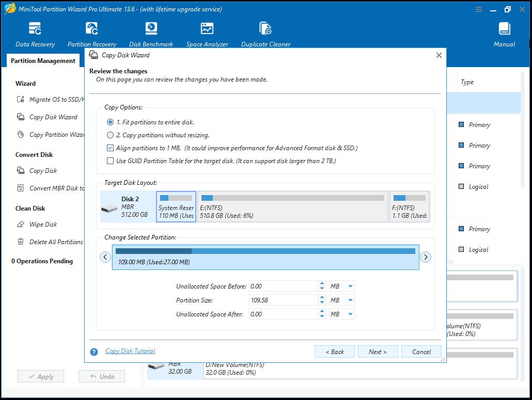
Task: Decrease Partition Size value
Action: 322,303
